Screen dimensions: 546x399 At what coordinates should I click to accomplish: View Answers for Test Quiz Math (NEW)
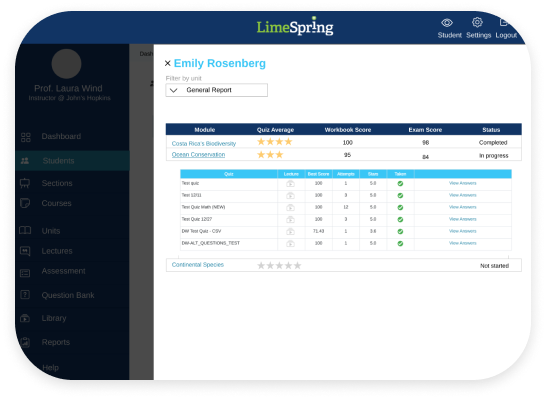point(462,207)
